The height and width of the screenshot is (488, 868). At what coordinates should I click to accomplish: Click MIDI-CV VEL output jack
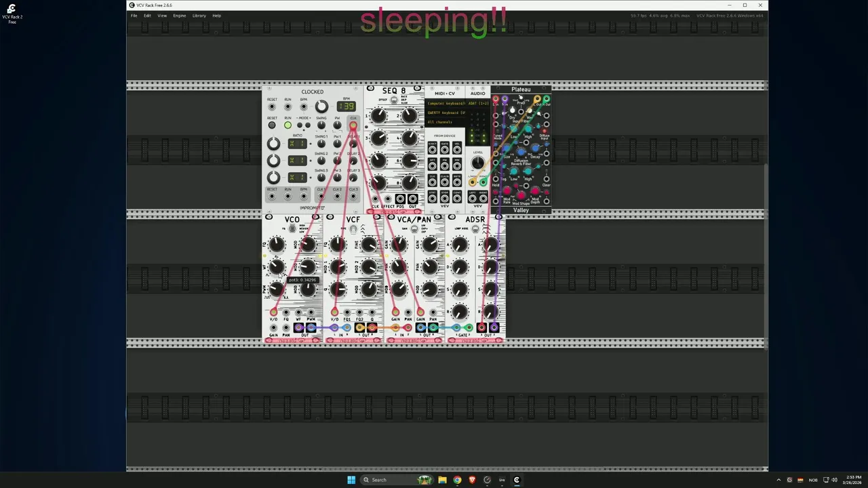457,150
